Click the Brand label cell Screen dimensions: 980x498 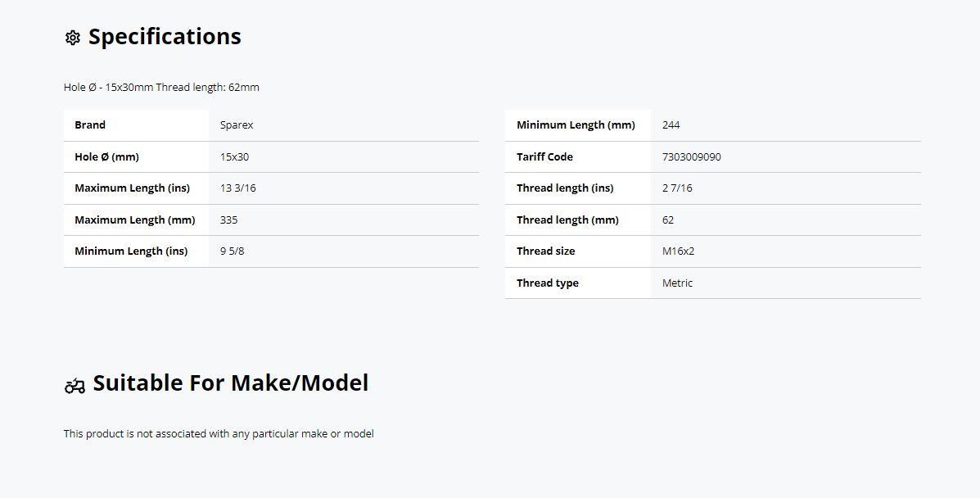click(x=136, y=125)
